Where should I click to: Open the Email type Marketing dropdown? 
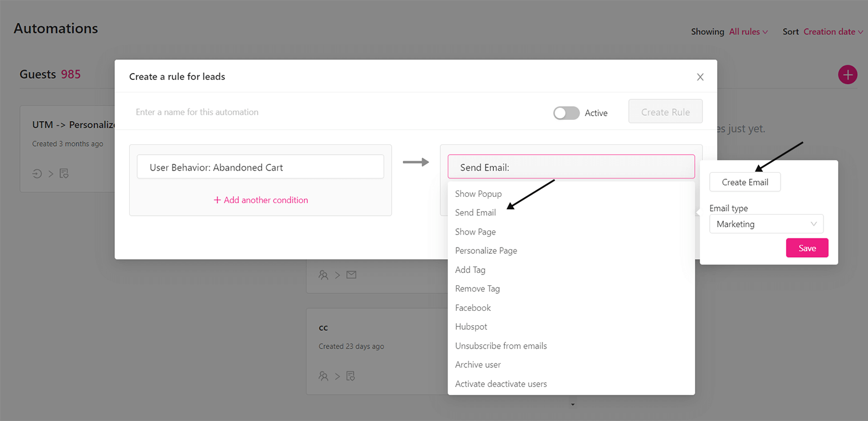[x=766, y=224]
